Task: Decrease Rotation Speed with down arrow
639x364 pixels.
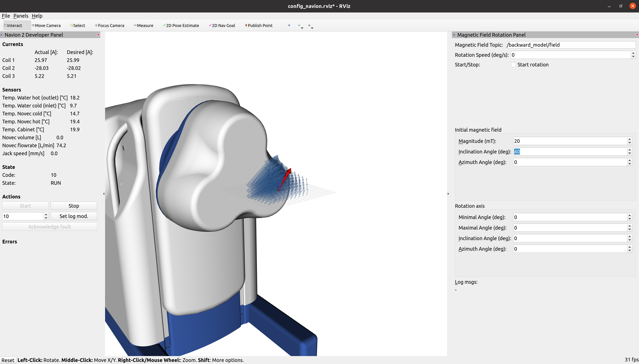Action: (633, 57)
